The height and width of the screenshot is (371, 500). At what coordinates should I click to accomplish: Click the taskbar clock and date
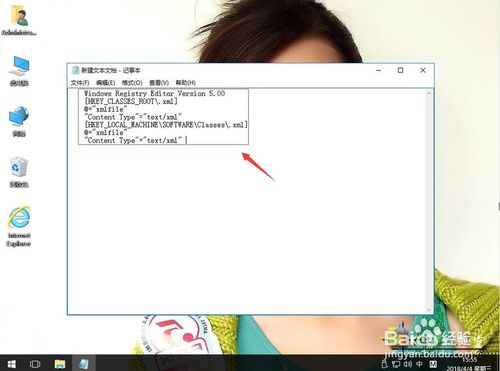click(469, 364)
